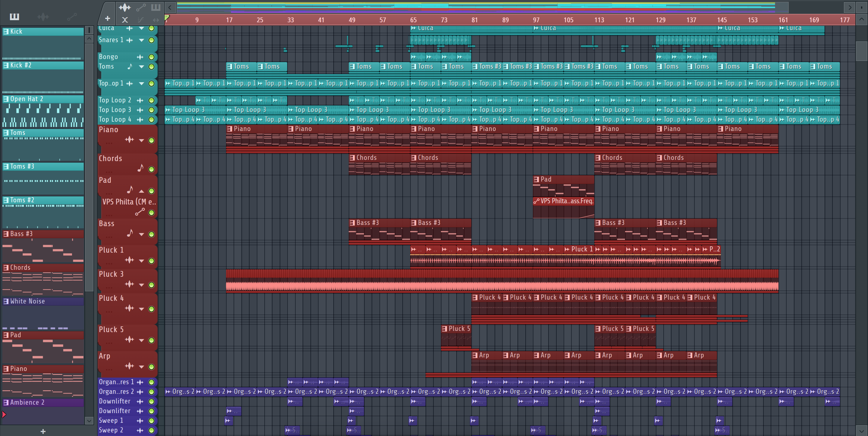
Task: Click the note icon on Pad track
Action: pos(130,190)
